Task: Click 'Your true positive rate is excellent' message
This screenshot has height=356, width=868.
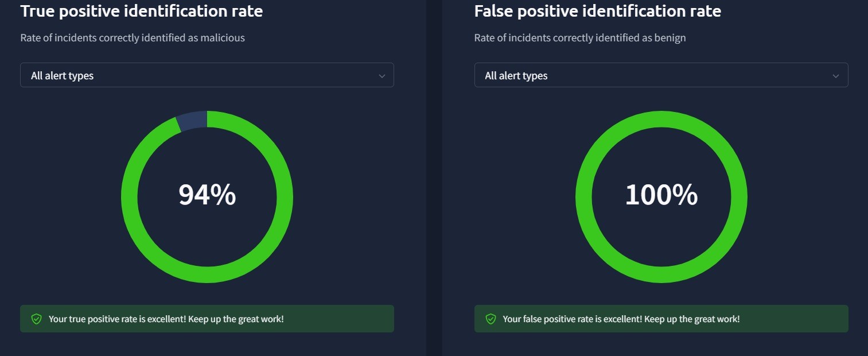Action: click(x=166, y=319)
